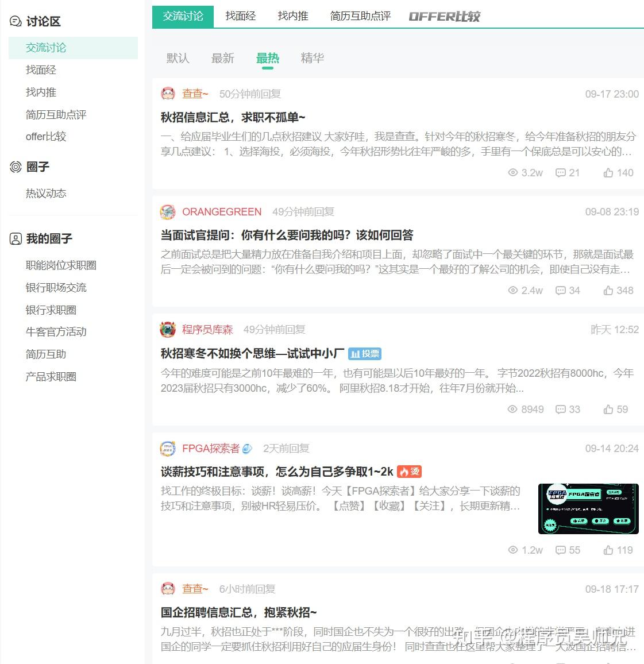Click the verified badge beside FPGA探索者
Screen dimensions: 644x664
tap(247, 449)
